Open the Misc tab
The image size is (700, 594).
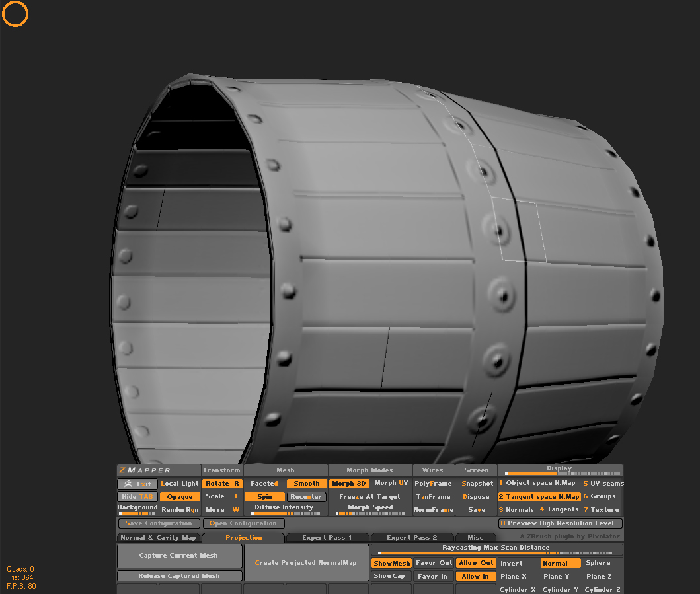475,537
